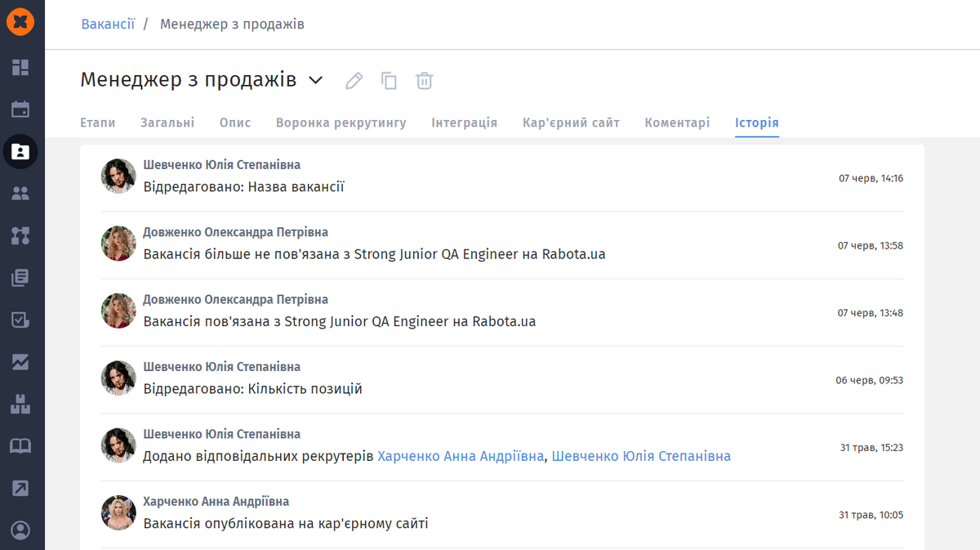Open the Коментарі tab
The height and width of the screenshot is (550, 980).
click(x=677, y=123)
